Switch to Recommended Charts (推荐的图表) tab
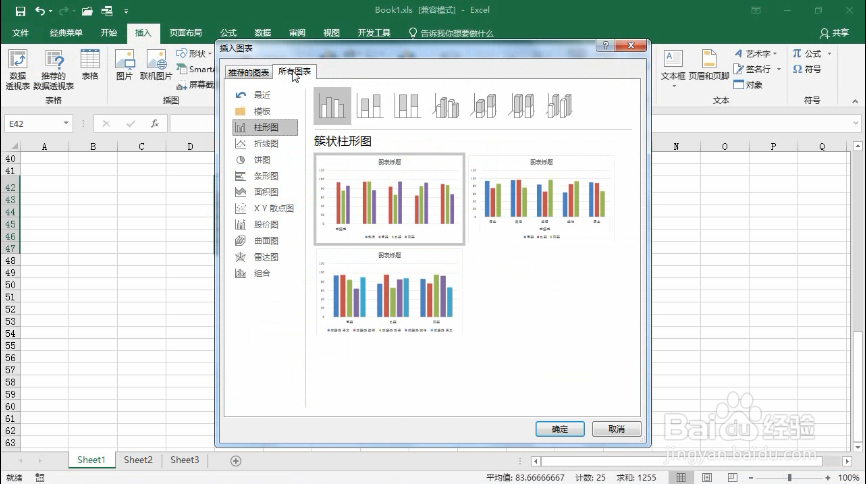The height and width of the screenshot is (484, 866). 249,72
